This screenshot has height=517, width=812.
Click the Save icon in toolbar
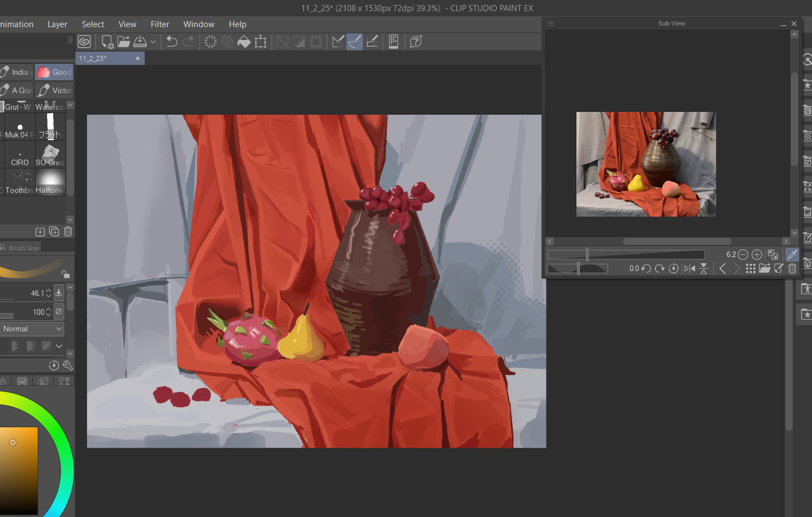click(140, 42)
